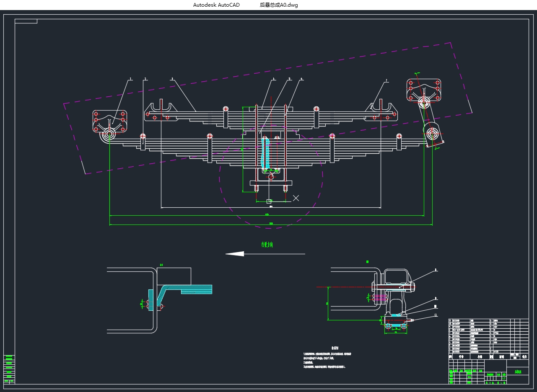This screenshot has height=392, width=537.
Task: Click the lower shackle eye on the right
Action: pos(432,134)
